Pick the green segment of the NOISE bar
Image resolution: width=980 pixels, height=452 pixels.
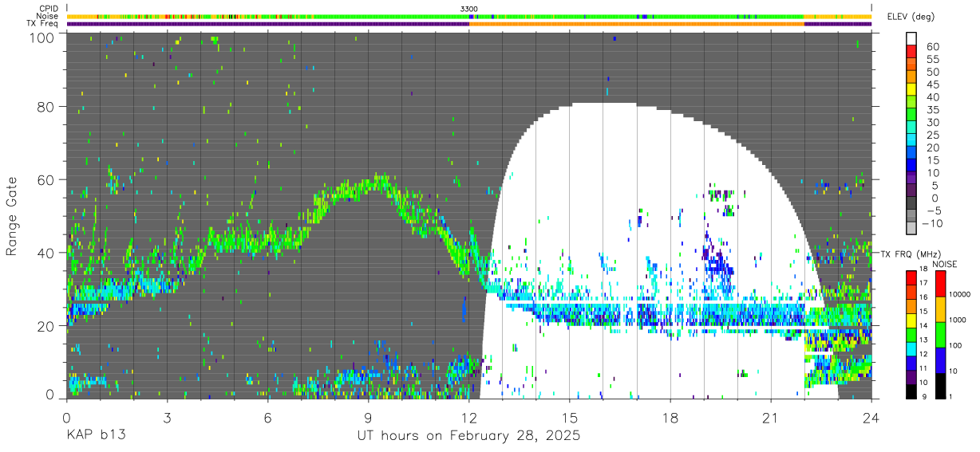point(941,335)
